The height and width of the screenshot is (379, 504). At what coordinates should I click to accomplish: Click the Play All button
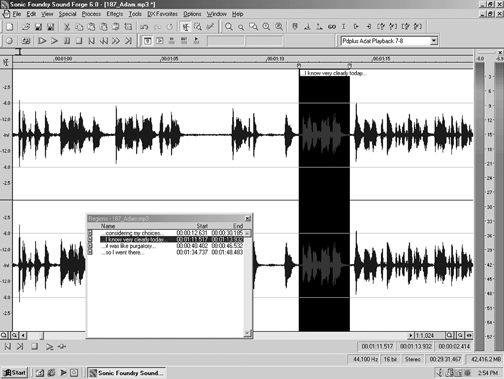coord(42,41)
